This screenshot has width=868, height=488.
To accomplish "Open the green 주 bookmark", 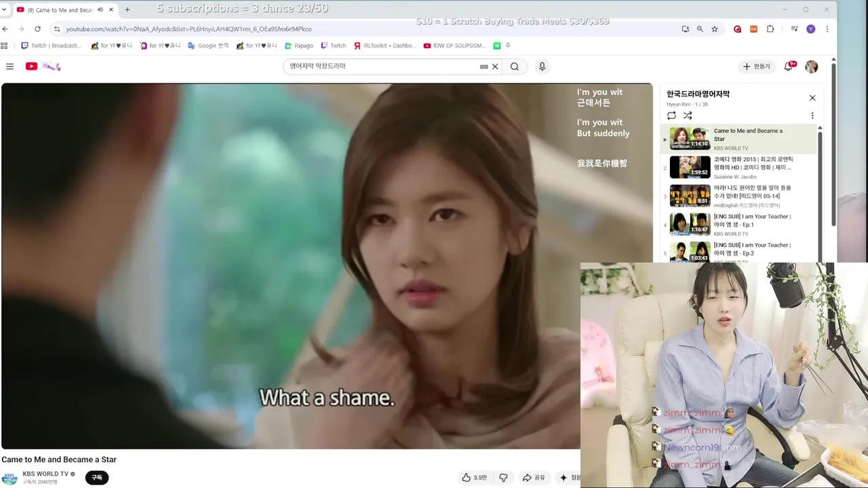I will [502, 45].
